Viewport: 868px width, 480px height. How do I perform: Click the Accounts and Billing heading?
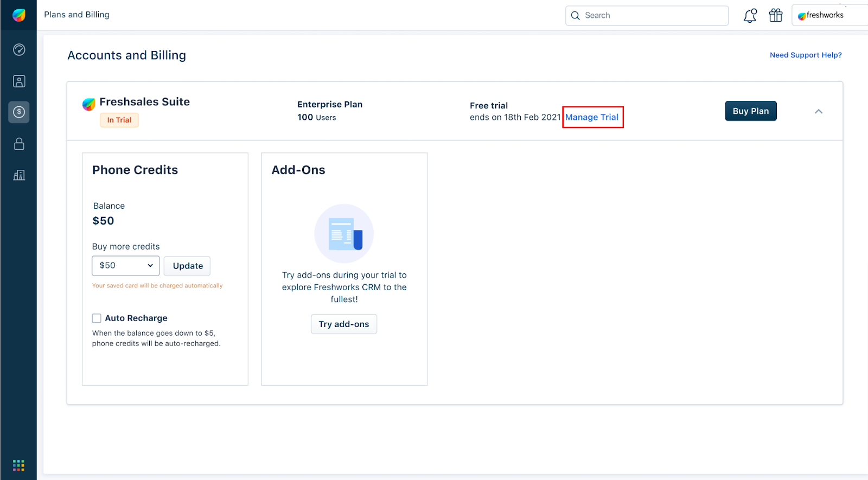(x=126, y=55)
